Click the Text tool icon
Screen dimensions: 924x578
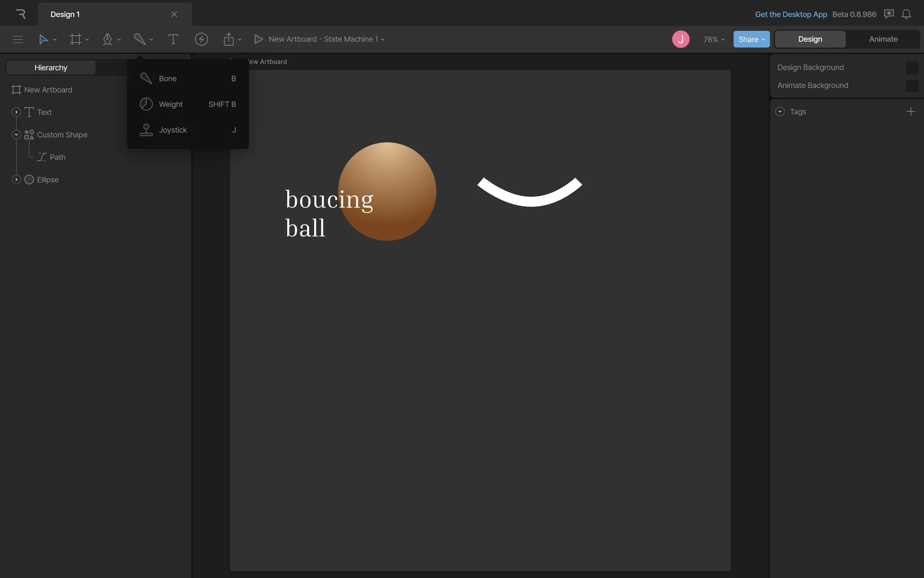173,39
